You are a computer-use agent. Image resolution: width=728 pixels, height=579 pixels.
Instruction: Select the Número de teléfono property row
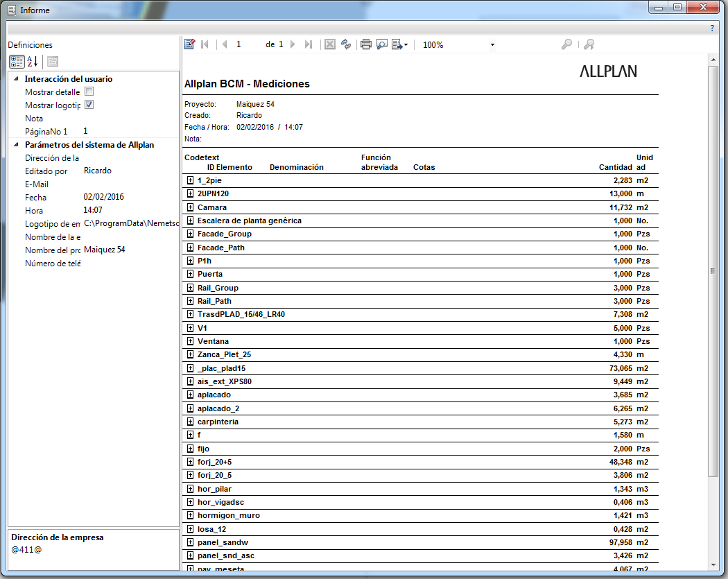click(94, 263)
